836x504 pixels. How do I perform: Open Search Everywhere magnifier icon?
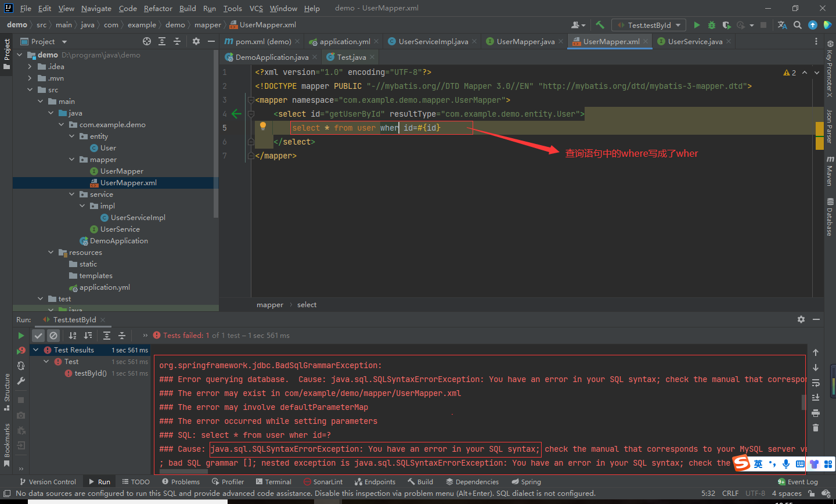(x=798, y=25)
